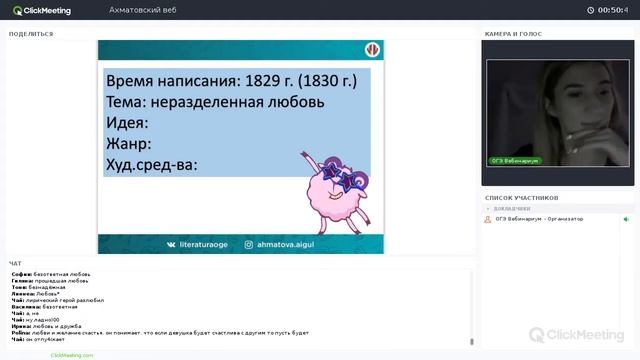Click Polina's long chat message
Image resolution: width=640 pixels, height=360 pixels.
[171, 333]
